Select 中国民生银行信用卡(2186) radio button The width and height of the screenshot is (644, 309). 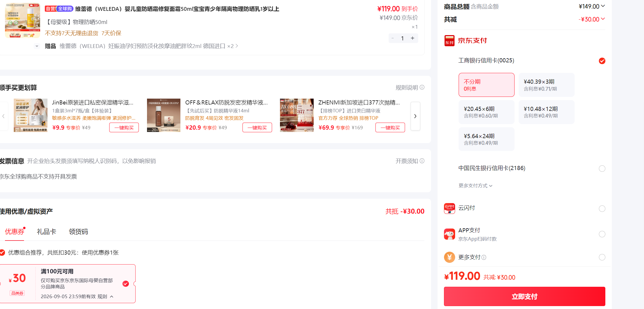point(602,169)
